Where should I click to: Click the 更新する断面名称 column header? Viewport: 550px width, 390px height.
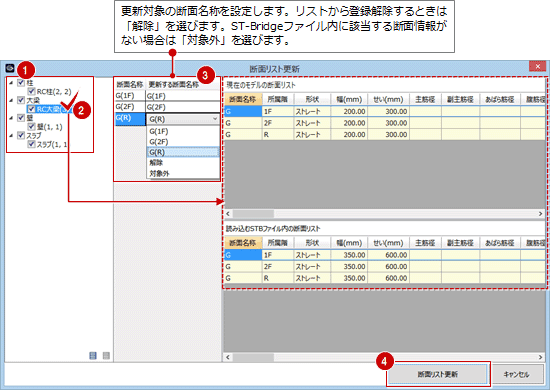click(183, 85)
